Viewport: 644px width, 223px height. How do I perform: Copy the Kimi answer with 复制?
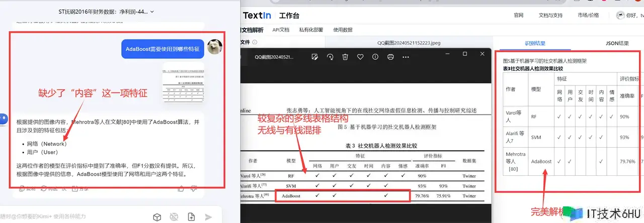coord(27,189)
